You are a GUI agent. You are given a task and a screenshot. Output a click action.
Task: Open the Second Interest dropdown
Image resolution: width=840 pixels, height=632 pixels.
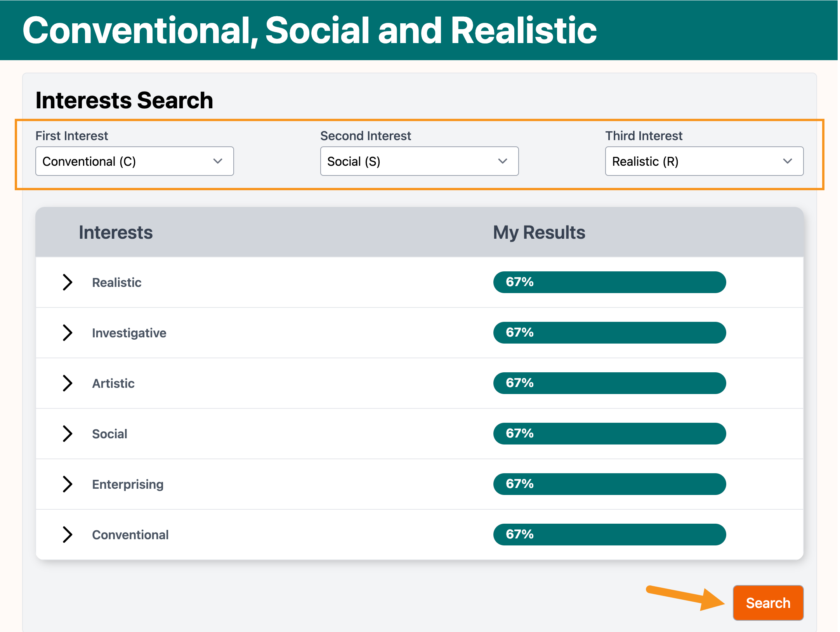tap(419, 161)
